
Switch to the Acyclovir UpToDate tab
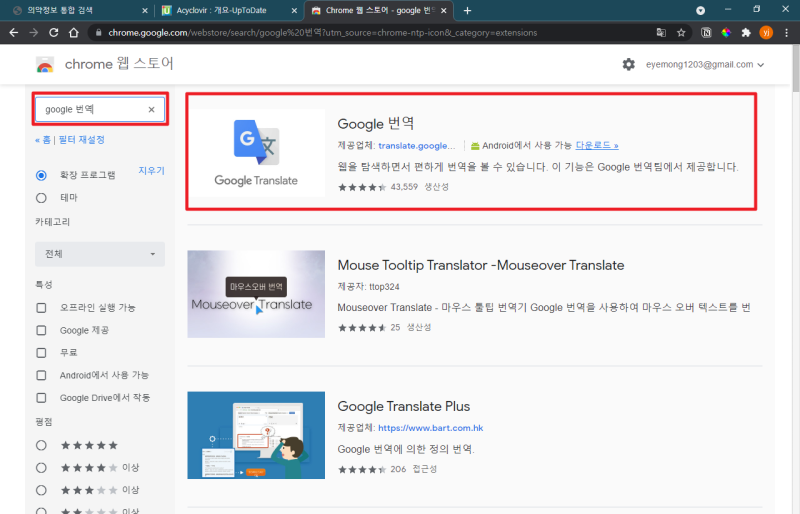point(229,10)
